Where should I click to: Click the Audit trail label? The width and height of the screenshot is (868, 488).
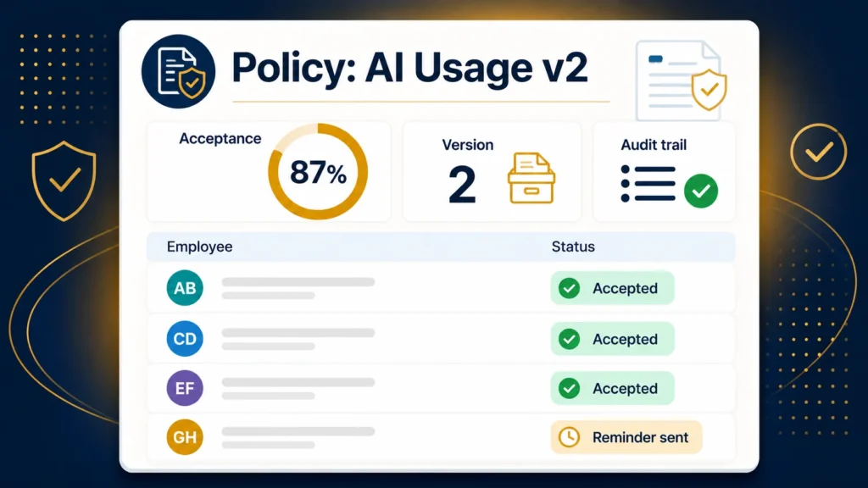654,145
